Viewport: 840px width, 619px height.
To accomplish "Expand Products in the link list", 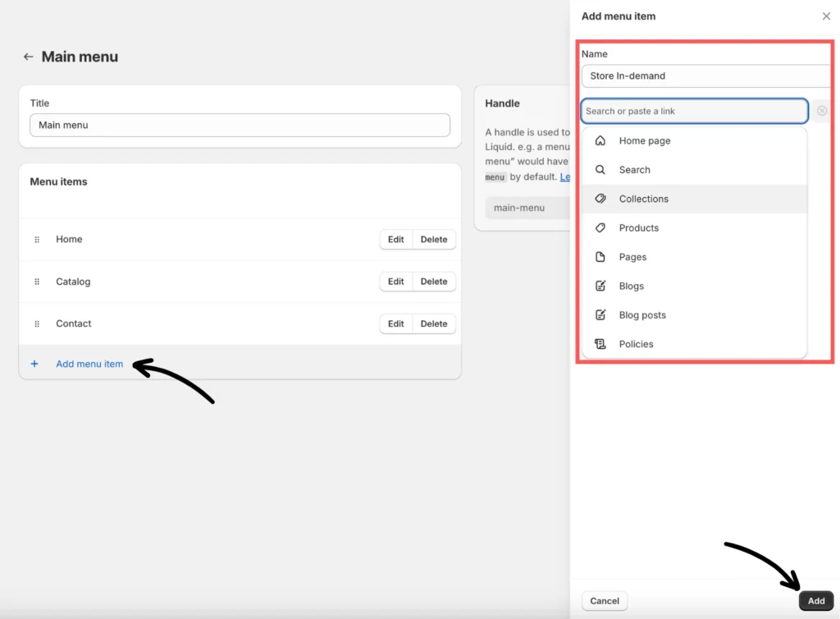I will coord(638,228).
